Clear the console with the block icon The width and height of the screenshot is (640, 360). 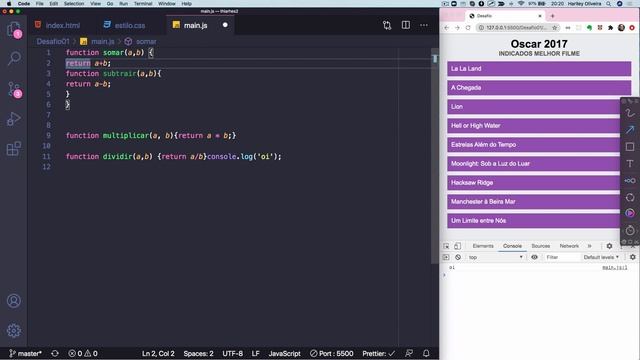pyautogui.click(x=458, y=257)
